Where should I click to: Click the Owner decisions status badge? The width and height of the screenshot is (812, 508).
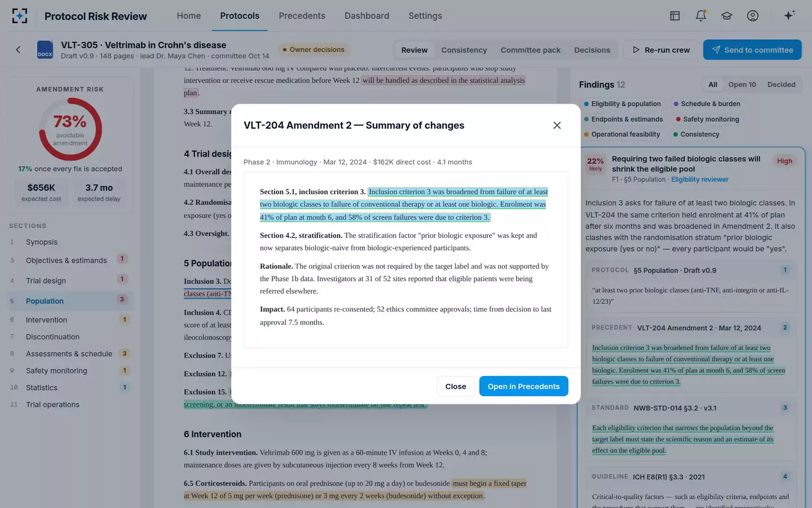click(314, 50)
